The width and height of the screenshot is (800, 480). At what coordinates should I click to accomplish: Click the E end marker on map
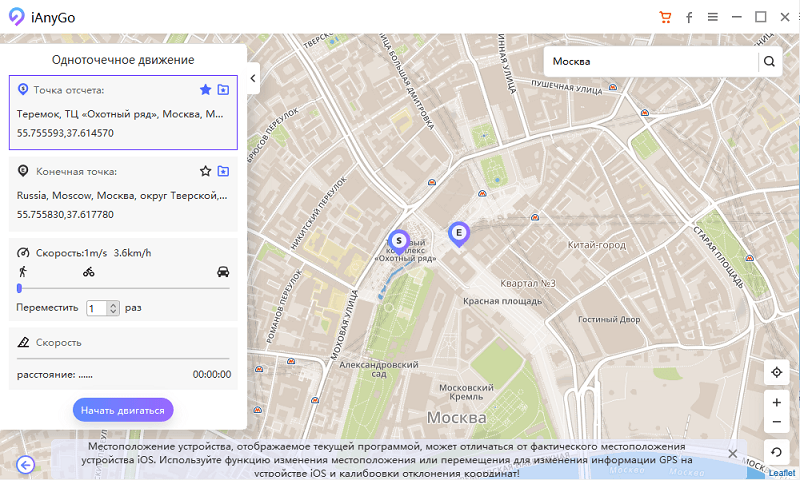[459, 234]
